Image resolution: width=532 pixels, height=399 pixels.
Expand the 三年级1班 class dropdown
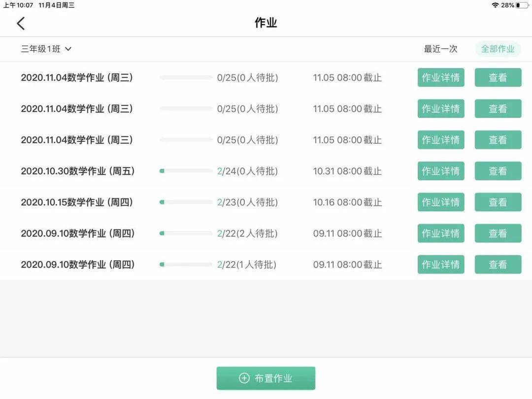pos(46,49)
